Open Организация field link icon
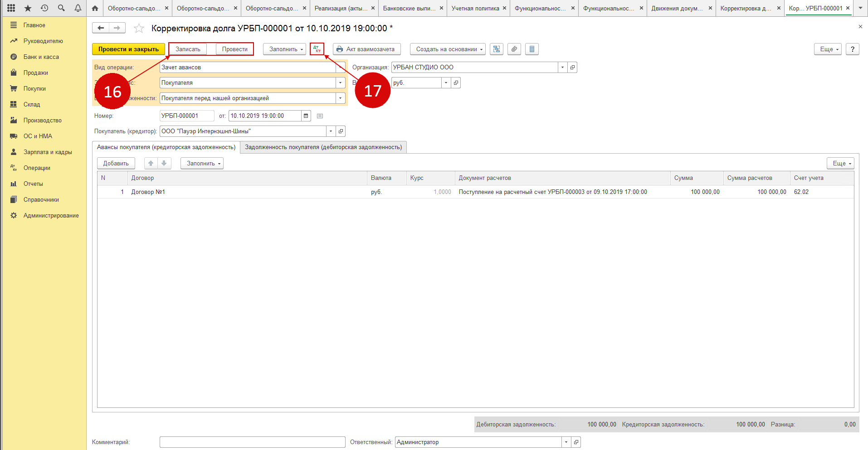The height and width of the screenshot is (450, 868). click(572, 68)
